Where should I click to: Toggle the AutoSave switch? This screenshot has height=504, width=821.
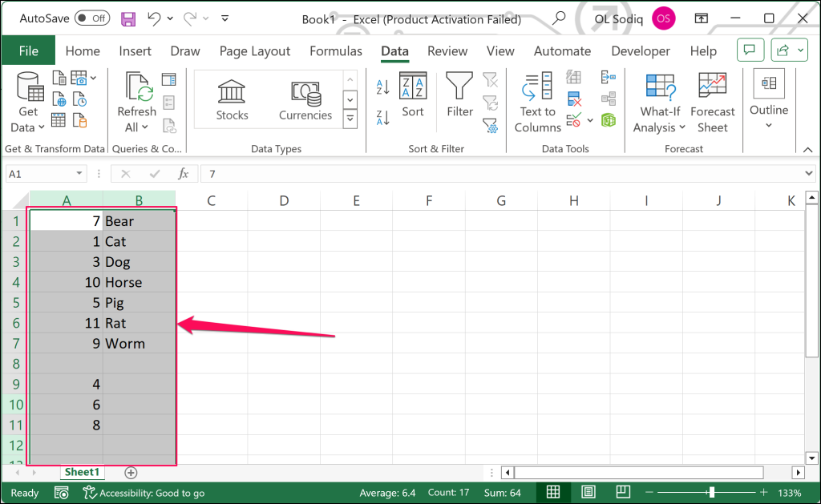[92, 18]
